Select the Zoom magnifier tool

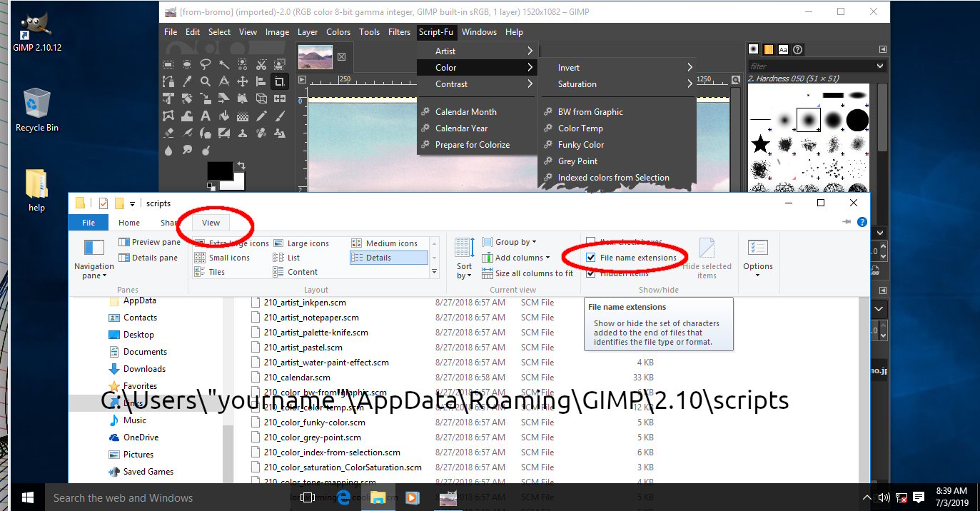[206, 81]
